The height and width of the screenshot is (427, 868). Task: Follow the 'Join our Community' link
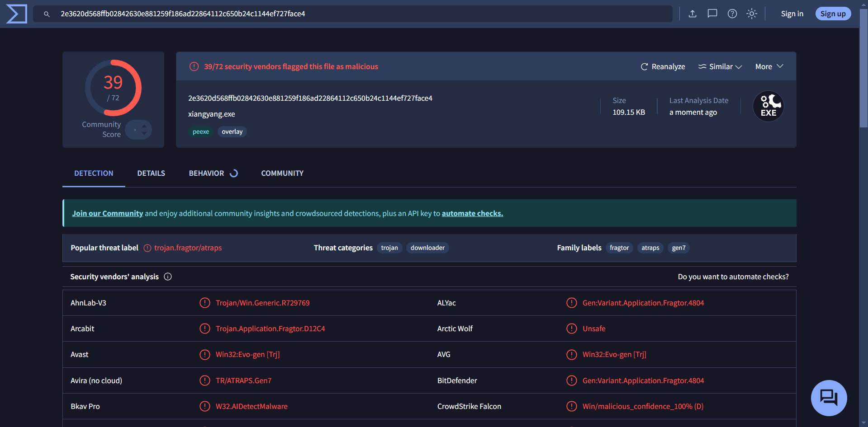click(x=108, y=213)
